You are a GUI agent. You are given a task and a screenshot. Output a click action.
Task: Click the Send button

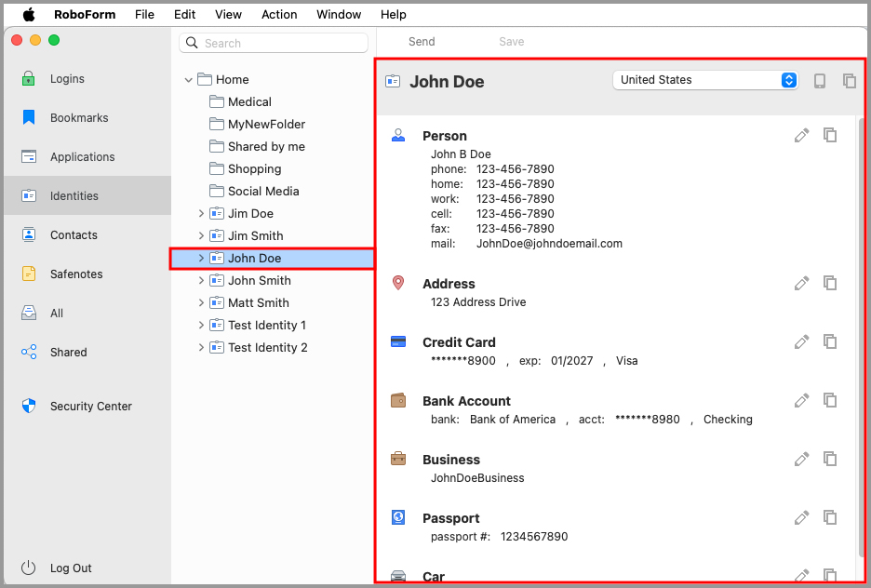(x=422, y=42)
